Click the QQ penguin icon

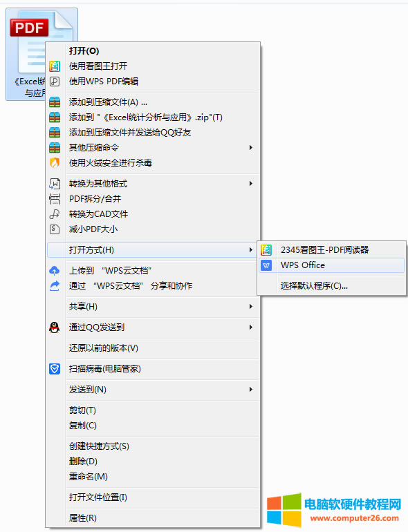click(55, 327)
